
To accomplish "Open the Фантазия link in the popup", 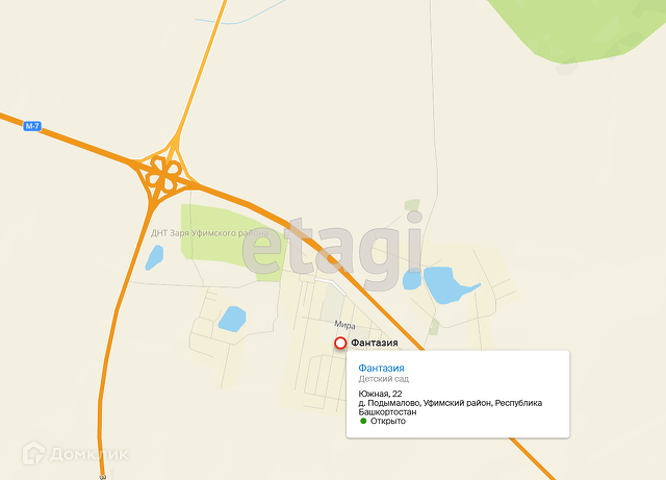I will 381,368.
